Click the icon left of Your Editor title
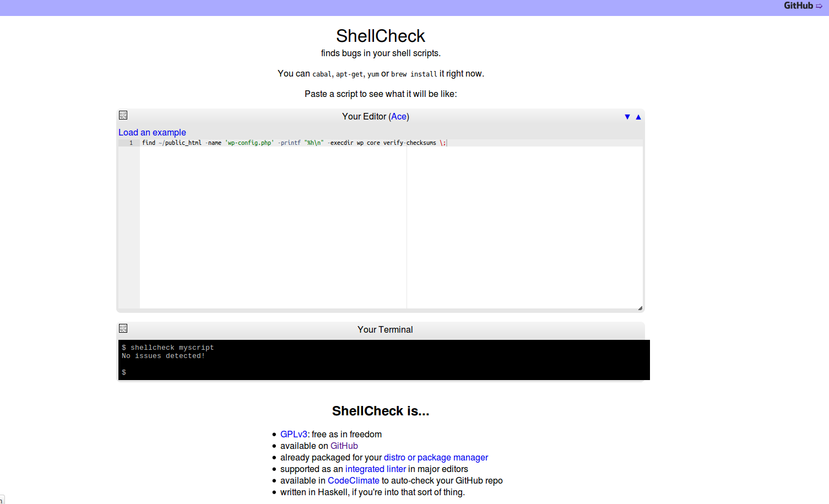 123,115
